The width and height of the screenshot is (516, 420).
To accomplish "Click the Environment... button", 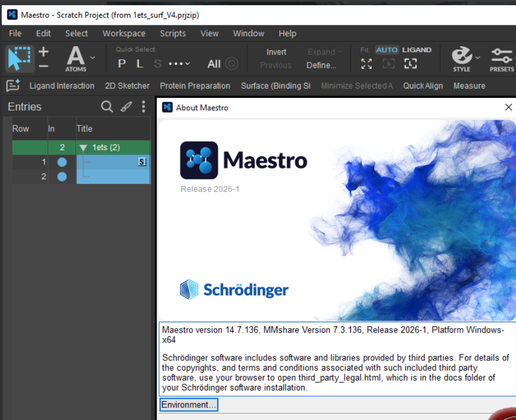I will point(189,404).
